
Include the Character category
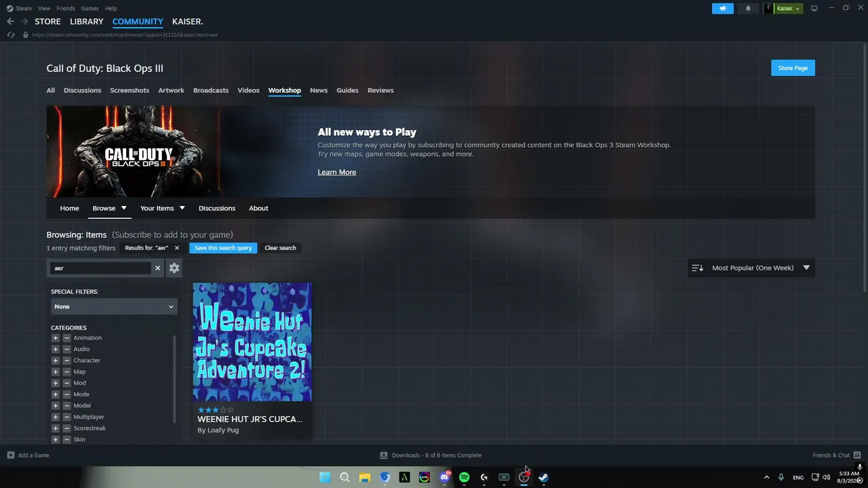[x=56, y=361]
